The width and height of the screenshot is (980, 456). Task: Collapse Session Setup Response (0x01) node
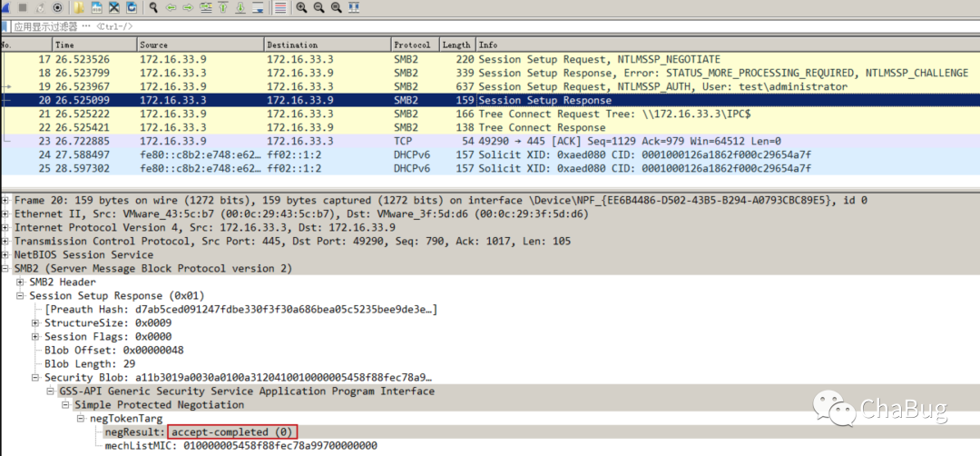(x=20, y=295)
